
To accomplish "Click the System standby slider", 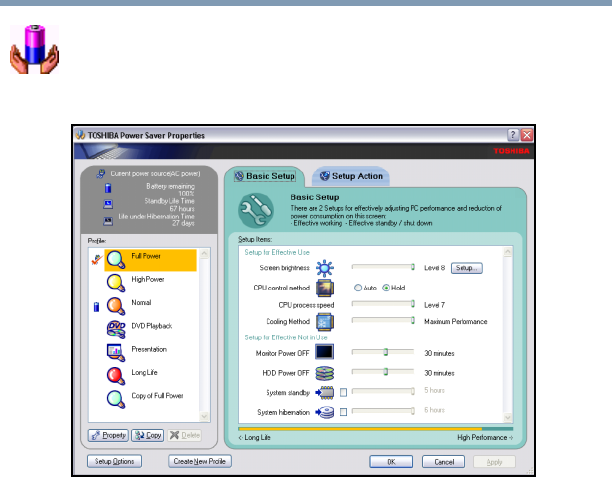I will [x=383, y=391].
